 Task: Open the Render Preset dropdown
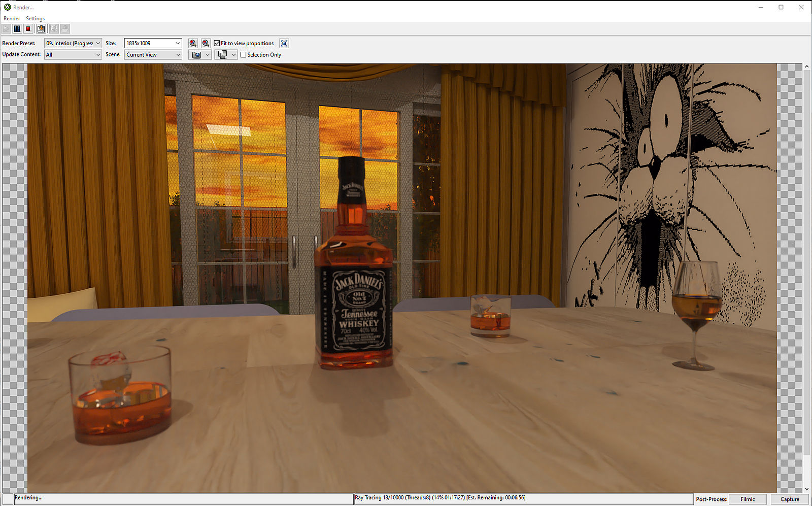click(x=73, y=43)
